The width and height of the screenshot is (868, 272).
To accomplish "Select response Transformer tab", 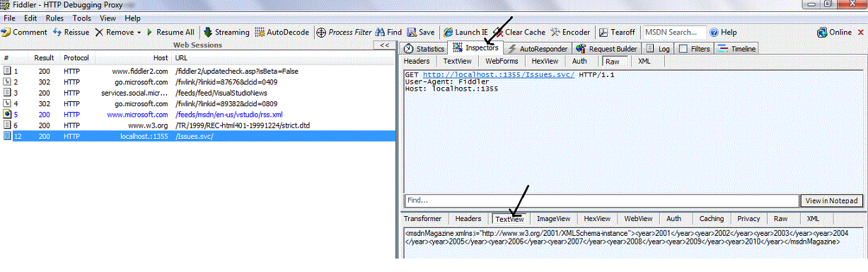I will [423, 219].
